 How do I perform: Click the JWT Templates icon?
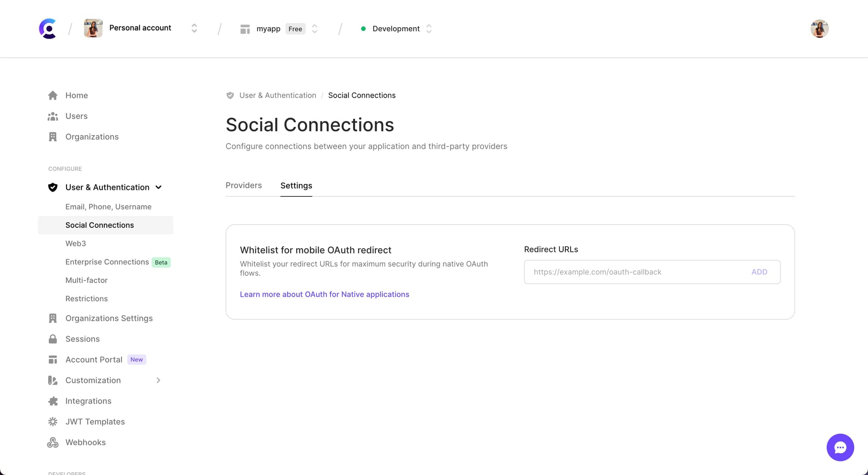pos(53,421)
